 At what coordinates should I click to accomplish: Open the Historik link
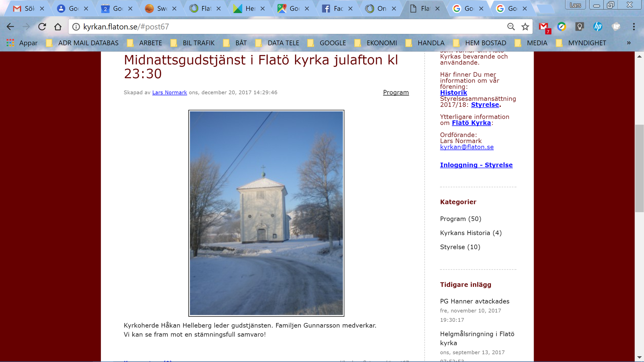click(453, 92)
